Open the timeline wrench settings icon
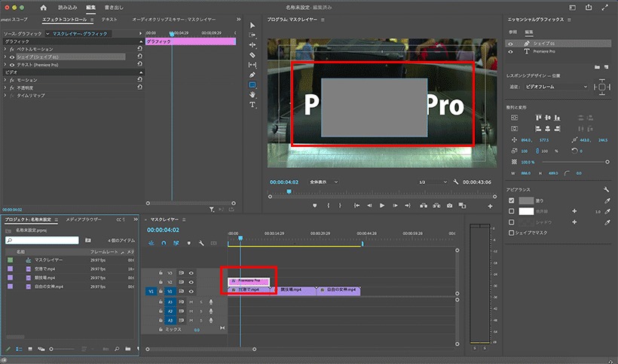 pyautogui.click(x=201, y=243)
